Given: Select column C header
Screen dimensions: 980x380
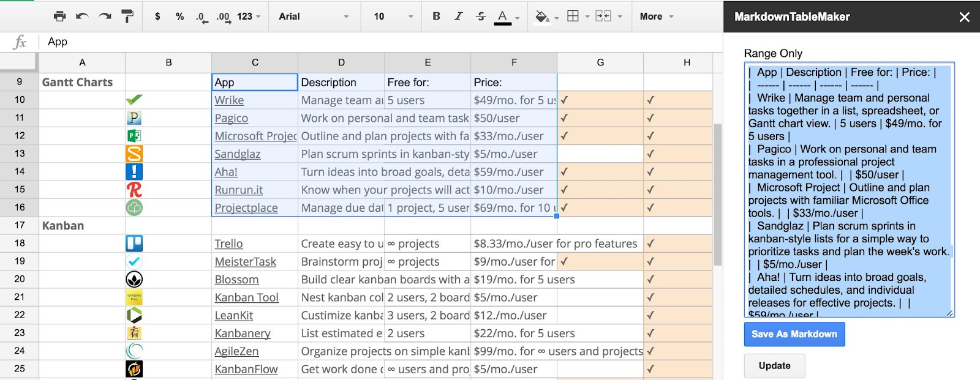Looking at the screenshot, I should point(255,62).
